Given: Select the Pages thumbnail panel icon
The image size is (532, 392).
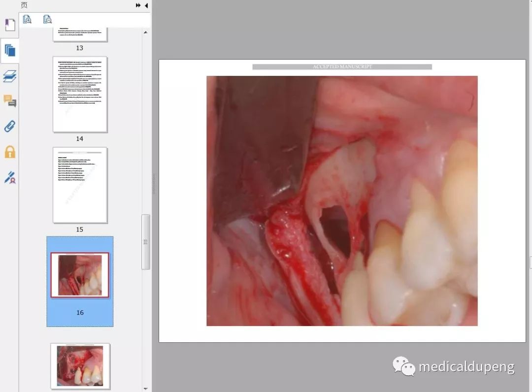Looking at the screenshot, I should tap(10, 50).
